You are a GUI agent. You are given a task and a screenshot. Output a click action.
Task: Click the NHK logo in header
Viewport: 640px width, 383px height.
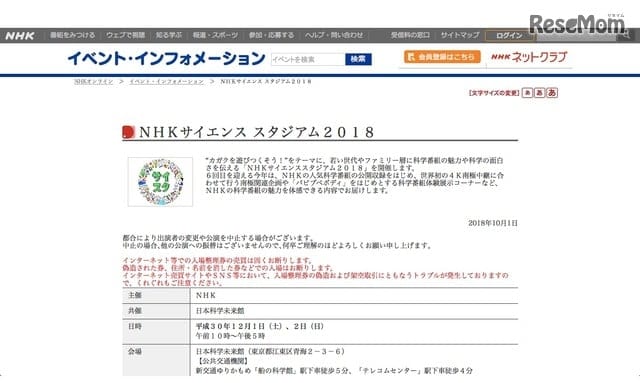[x=20, y=36]
